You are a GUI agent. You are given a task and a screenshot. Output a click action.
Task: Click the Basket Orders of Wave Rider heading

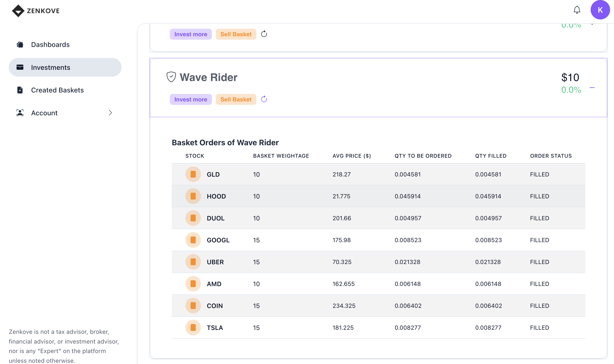(x=225, y=143)
